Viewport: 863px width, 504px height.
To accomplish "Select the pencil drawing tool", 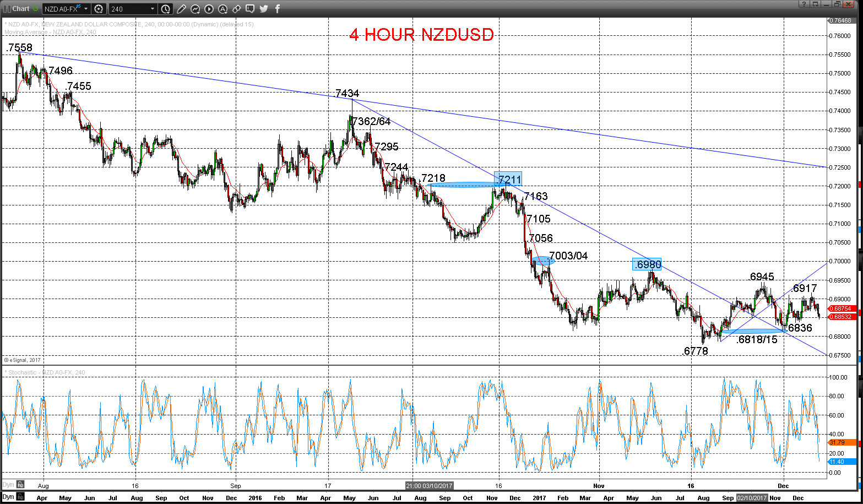I will (182, 9).
